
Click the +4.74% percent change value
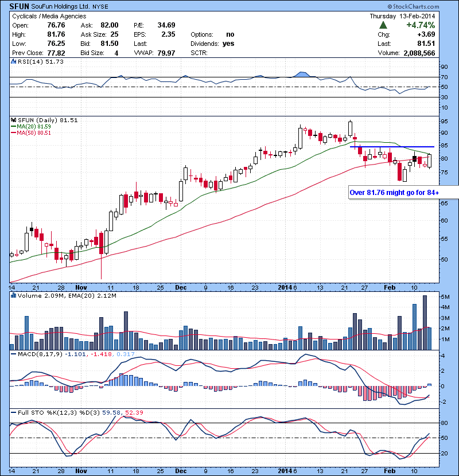[x=421, y=25]
